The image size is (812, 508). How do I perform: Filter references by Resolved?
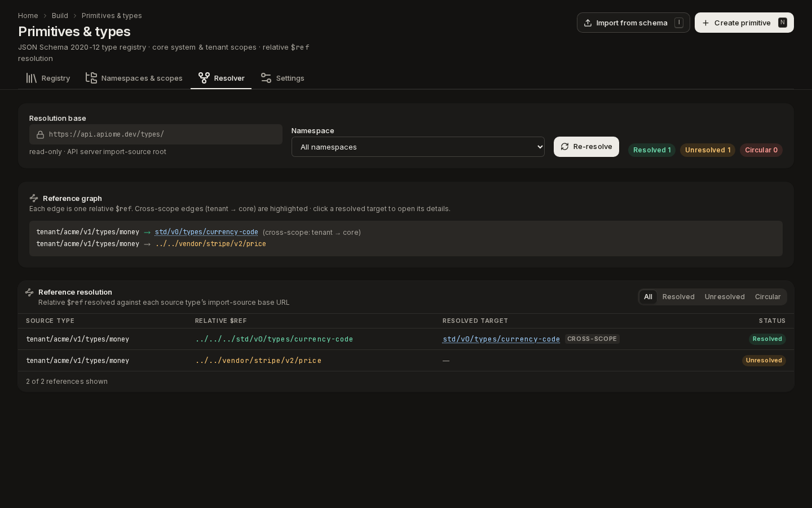coord(678,297)
